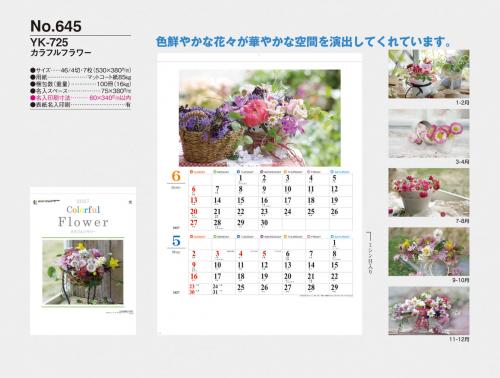This screenshot has height=378, width=500.
Task: Click June 27 Sunday date
Action: pos(194,223)
